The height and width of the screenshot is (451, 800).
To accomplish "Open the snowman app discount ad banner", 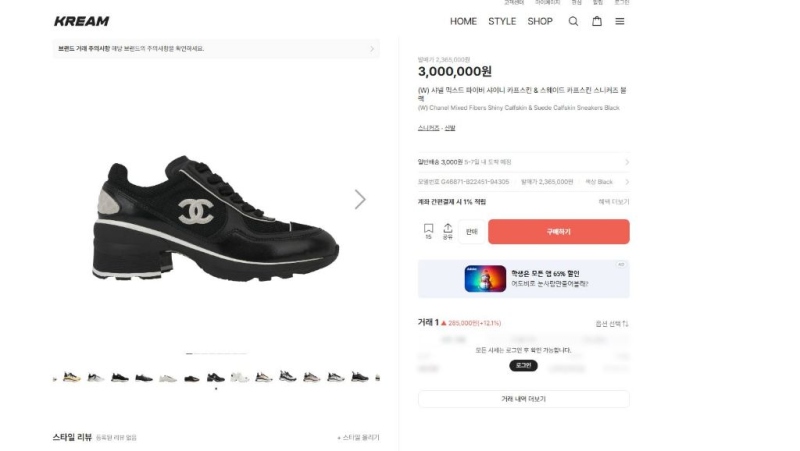I will [x=523, y=279].
